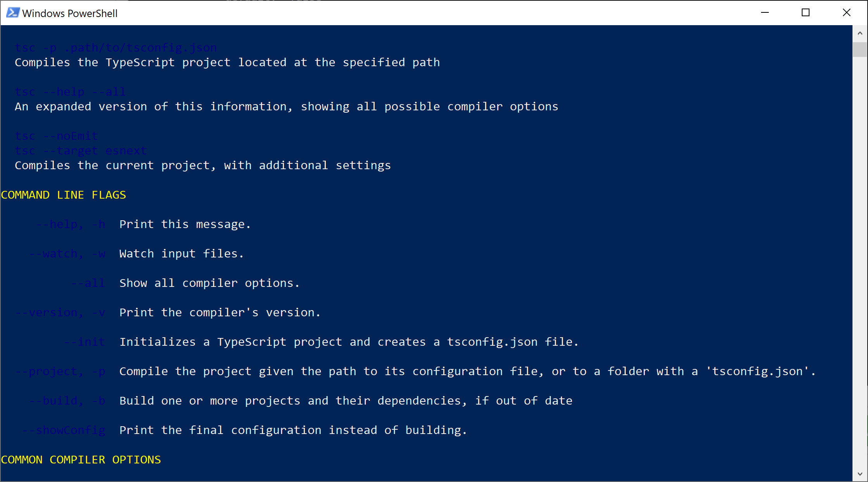Select the COMMAND LINE FLAGS heading

click(63, 195)
